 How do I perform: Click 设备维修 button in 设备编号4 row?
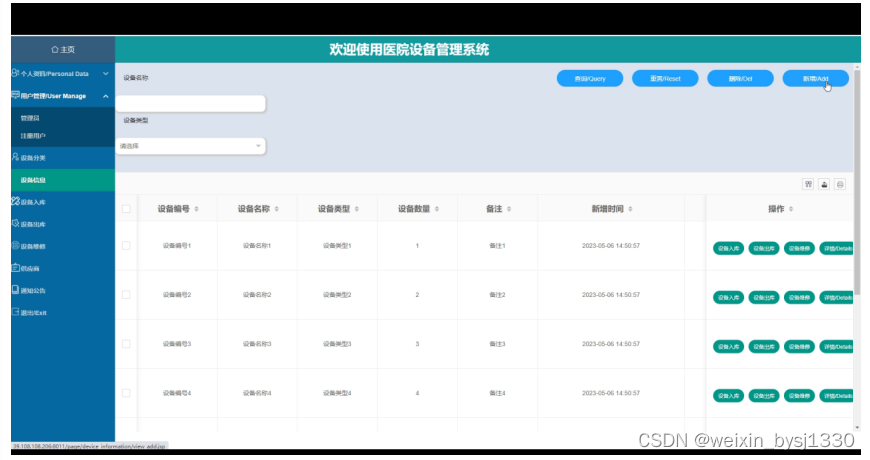(800, 396)
